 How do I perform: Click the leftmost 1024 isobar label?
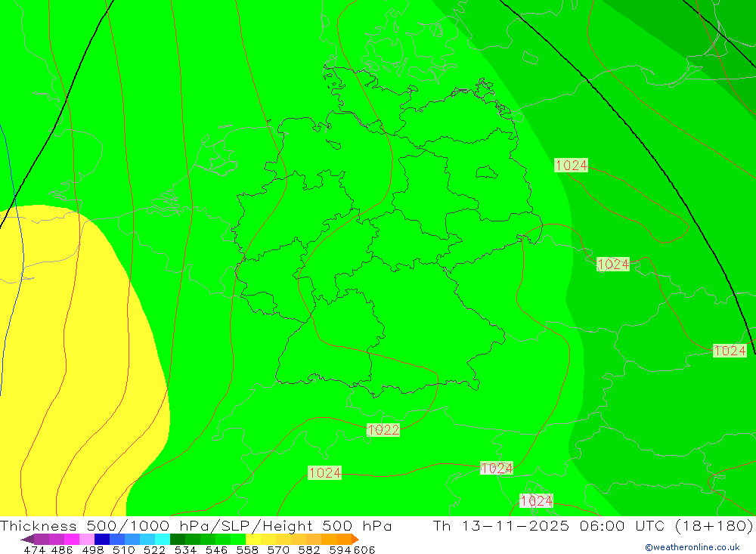click(x=325, y=472)
